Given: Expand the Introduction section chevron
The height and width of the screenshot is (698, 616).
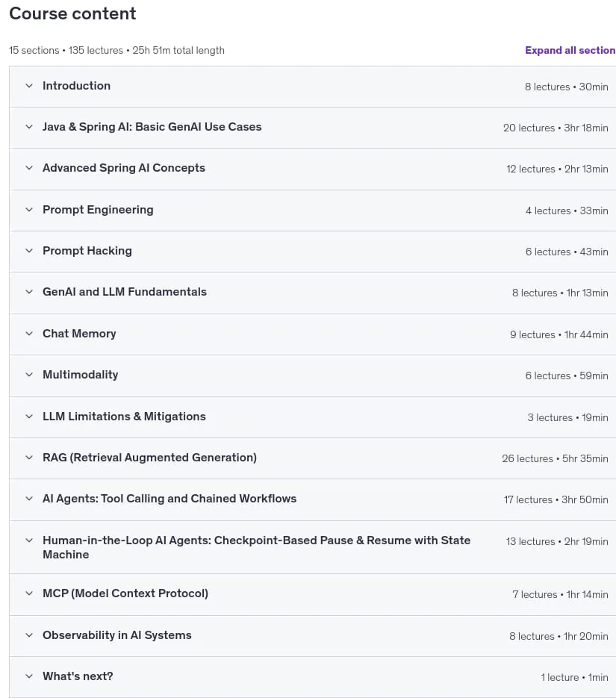Looking at the screenshot, I should (29, 85).
